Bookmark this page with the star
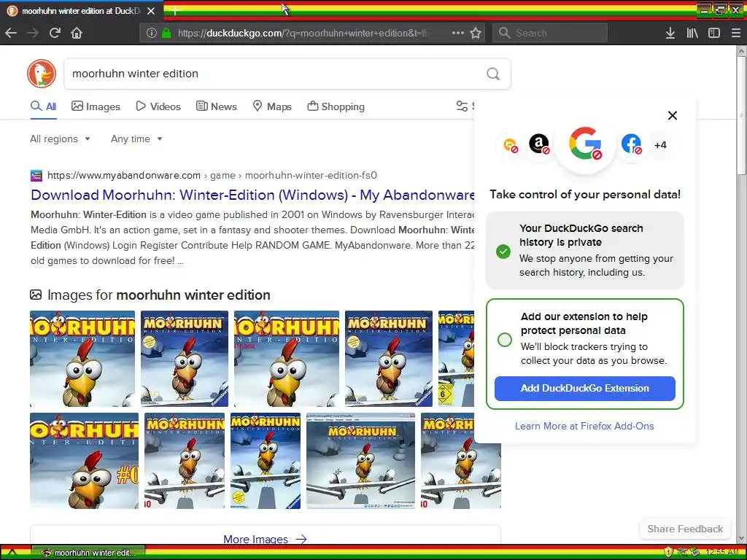Image resolution: width=747 pixels, height=560 pixels. tap(476, 33)
